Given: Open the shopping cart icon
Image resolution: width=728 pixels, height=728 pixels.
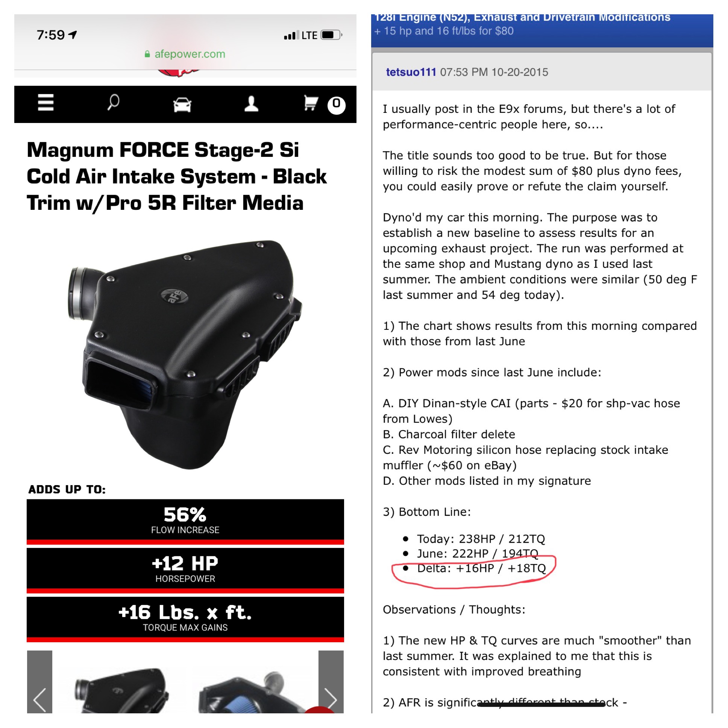Looking at the screenshot, I should pyautogui.click(x=311, y=103).
